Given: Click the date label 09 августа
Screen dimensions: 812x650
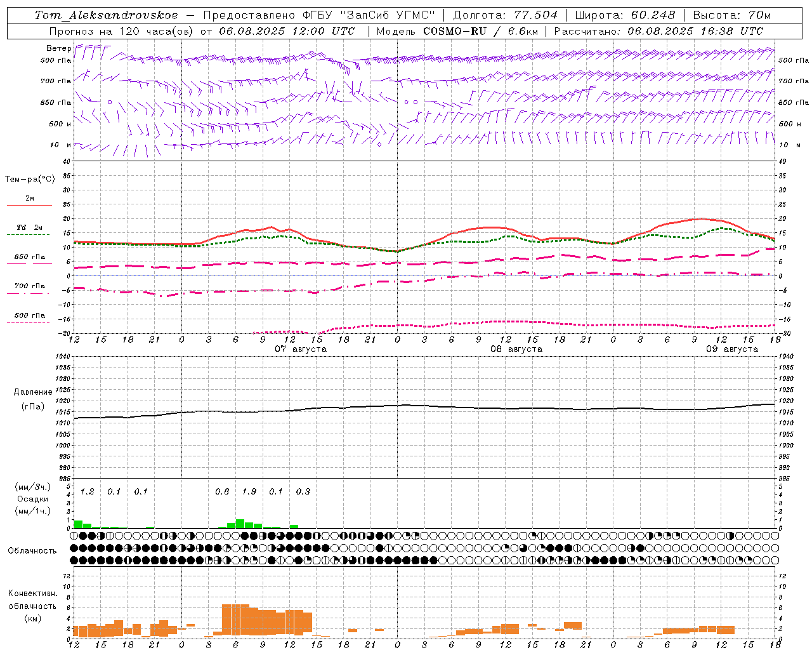Looking at the screenshot, I should click(x=731, y=349).
